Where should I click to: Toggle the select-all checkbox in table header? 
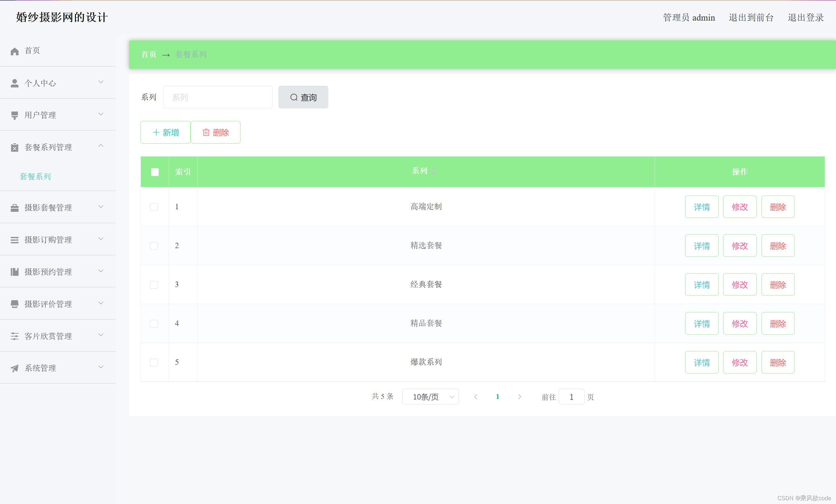pos(155,172)
